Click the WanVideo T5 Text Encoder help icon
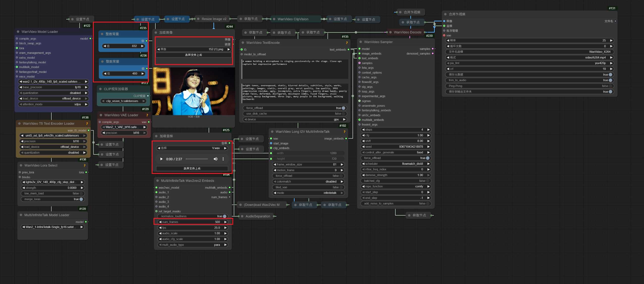The image size is (644, 284). pos(87,124)
